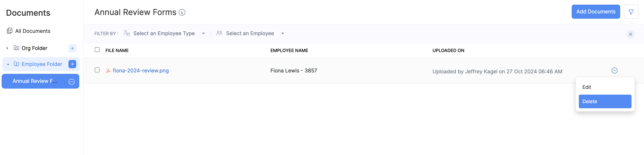The width and height of the screenshot is (644, 155).
Task: Select the Annual Review Forms folder item
Action: pos(35,81)
